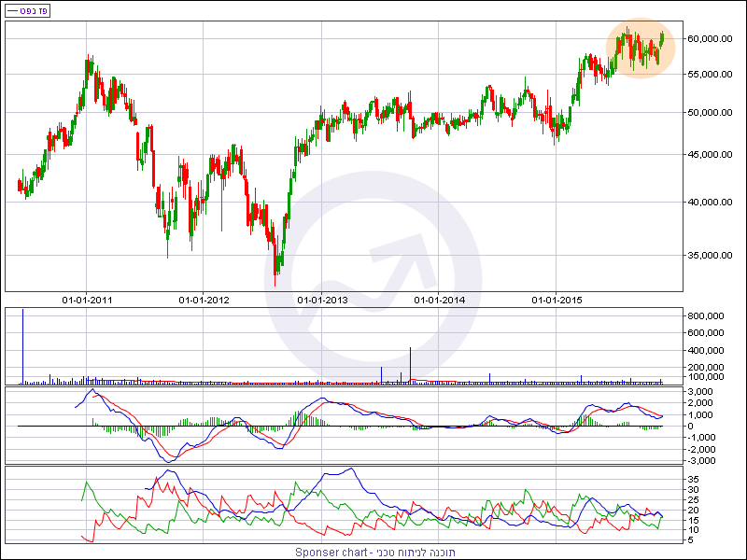Image resolution: width=747 pixels, height=560 pixels.
Task: Click the 01-01-2015 date label
Action: pyautogui.click(x=557, y=300)
